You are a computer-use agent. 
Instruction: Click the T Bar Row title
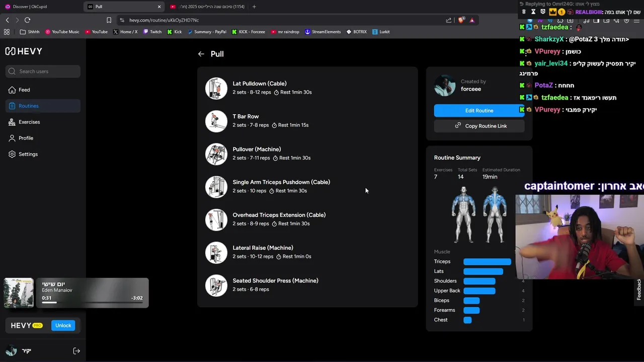click(x=246, y=116)
